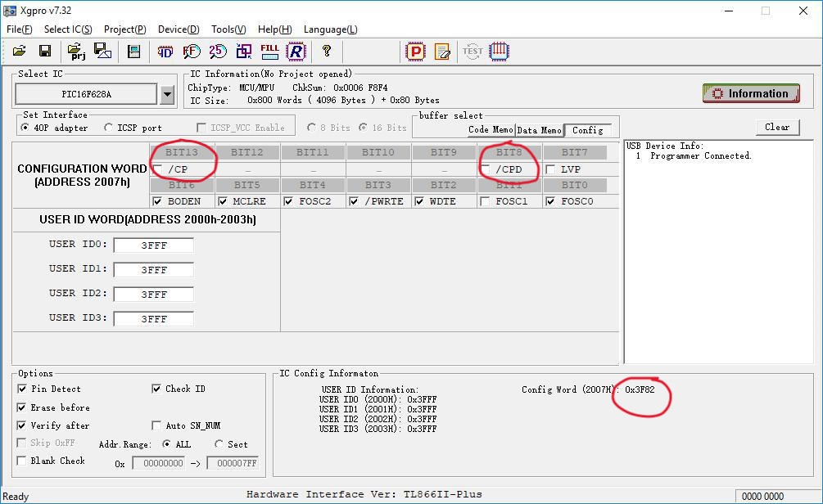Viewport: 823px width, 504px height.
Task: Click the Program chip P icon
Action: [x=415, y=52]
